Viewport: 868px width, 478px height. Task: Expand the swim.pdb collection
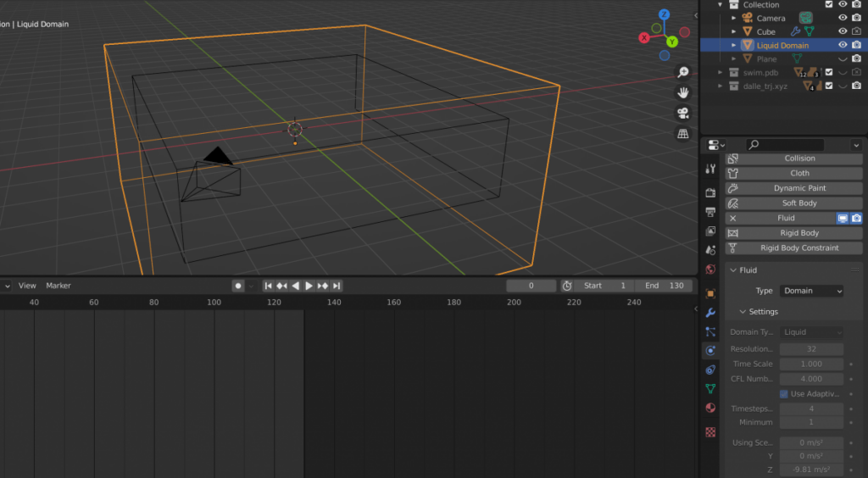pos(721,72)
